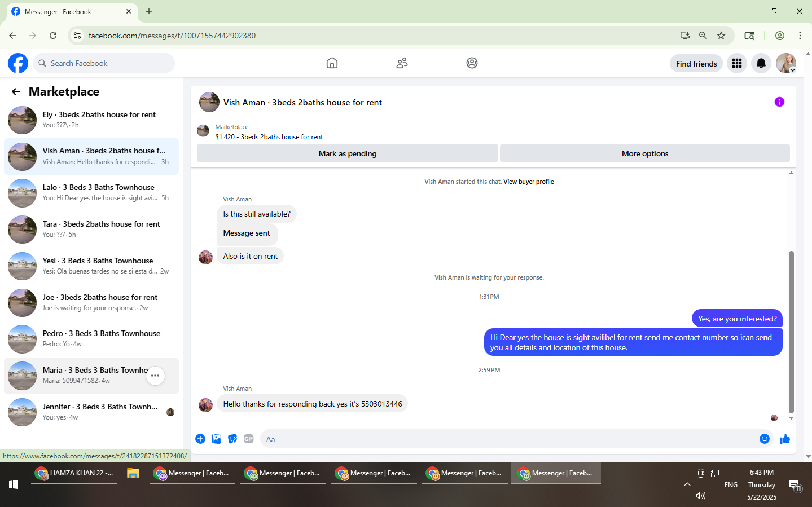Click Vish Aman's avatar beside phone number message
The height and width of the screenshot is (507, 812).
pos(205,405)
